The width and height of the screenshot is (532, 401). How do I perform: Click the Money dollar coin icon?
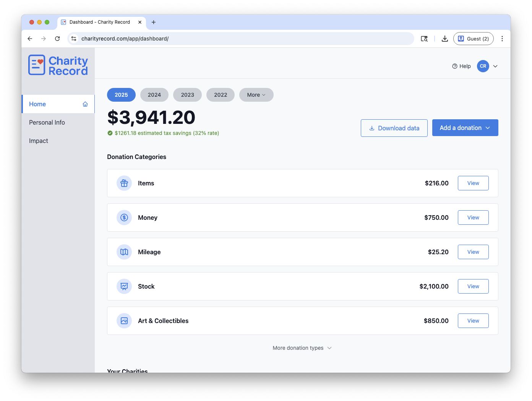coord(124,218)
